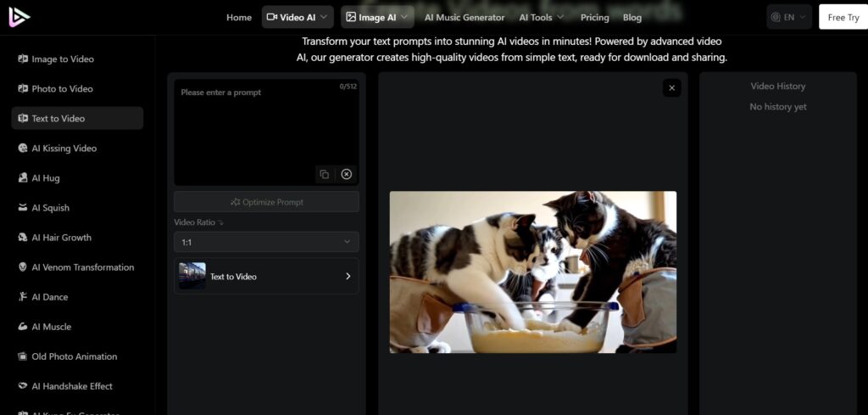Open the Blog link

[632, 17]
